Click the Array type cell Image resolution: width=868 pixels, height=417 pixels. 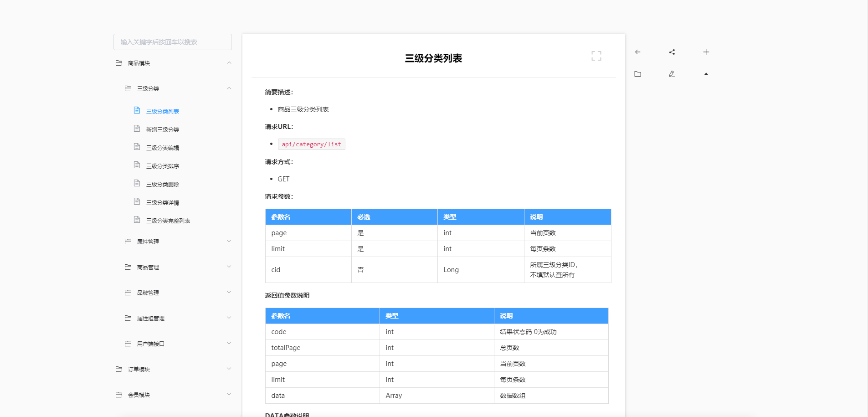click(437, 396)
